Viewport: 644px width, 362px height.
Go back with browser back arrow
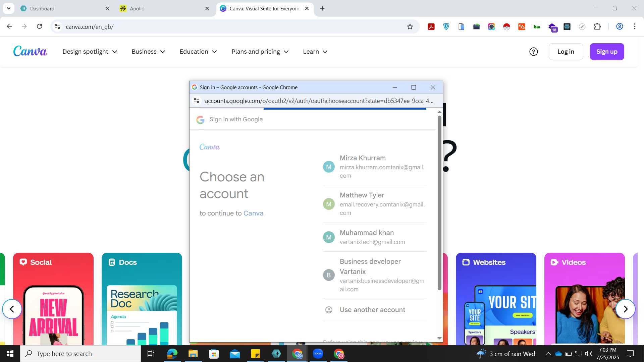9,26
